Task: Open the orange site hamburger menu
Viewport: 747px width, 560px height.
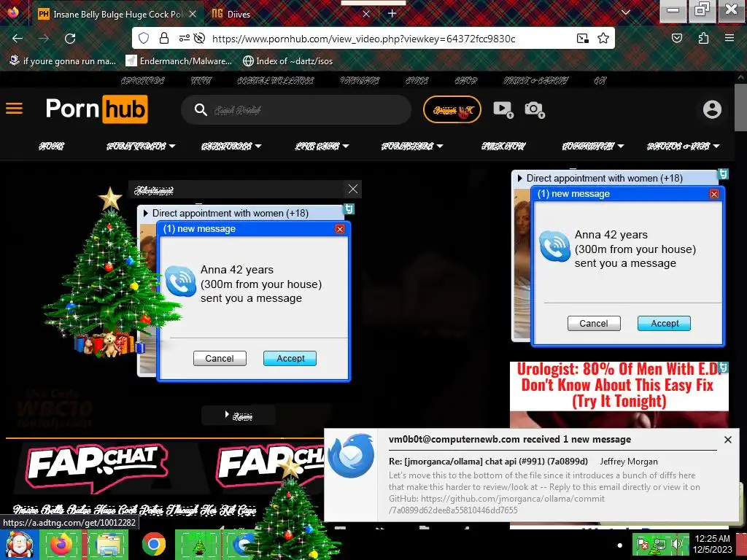Action: pos(15,109)
